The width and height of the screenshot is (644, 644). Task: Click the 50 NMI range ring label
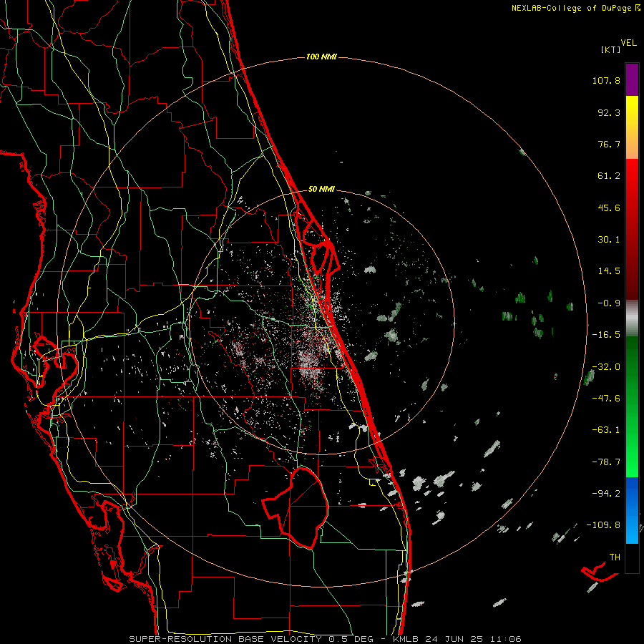point(321,190)
